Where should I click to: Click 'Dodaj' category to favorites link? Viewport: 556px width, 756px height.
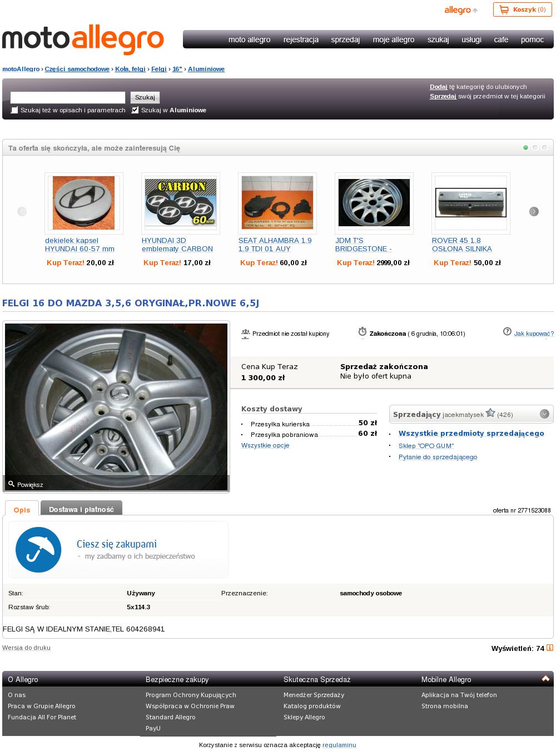pos(438,87)
